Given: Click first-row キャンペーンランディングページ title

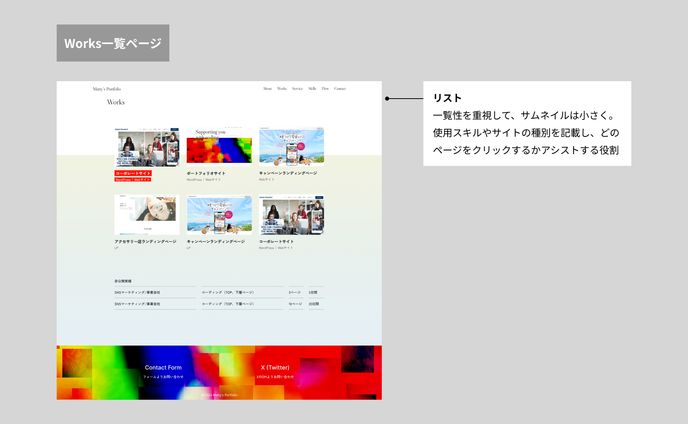Looking at the screenshot, I should (x=288, y=173).
